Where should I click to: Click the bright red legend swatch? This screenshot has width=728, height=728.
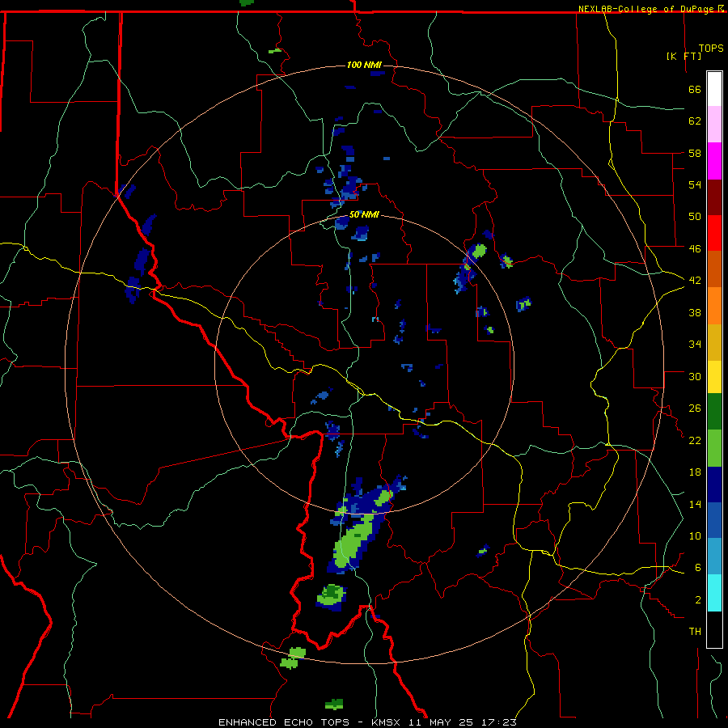[714, 233]
